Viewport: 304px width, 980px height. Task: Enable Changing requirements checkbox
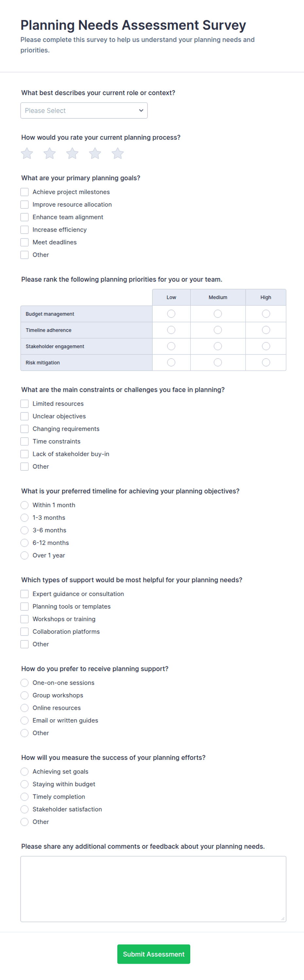[x=25, y=429]
